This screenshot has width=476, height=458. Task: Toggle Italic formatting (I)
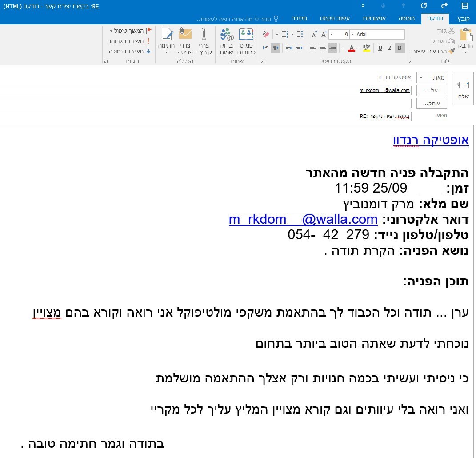point(390,48)
